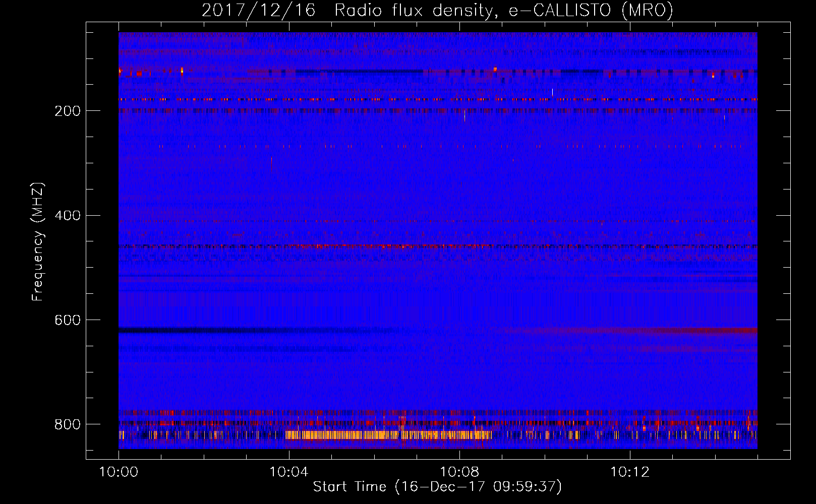The width and height of the screenshot is (816, 504).
Task: Click the 800 frequency axis label
Action: (x=67, y=424)
